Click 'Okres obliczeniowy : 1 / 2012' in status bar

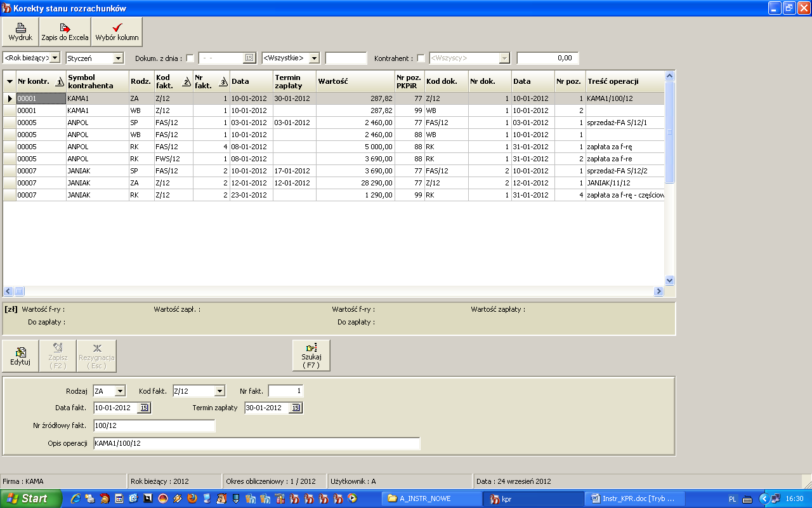coord(273,481)
